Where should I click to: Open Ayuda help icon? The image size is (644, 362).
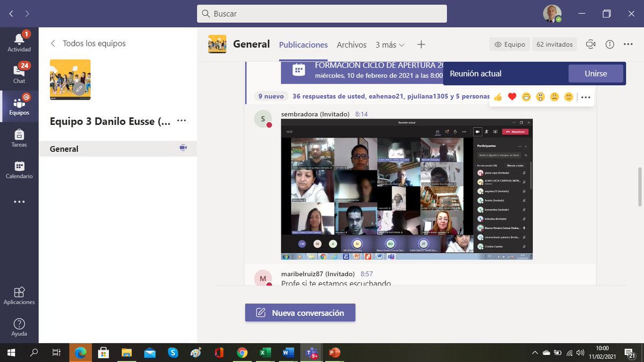pyautogui.click(x=19, y=327)
